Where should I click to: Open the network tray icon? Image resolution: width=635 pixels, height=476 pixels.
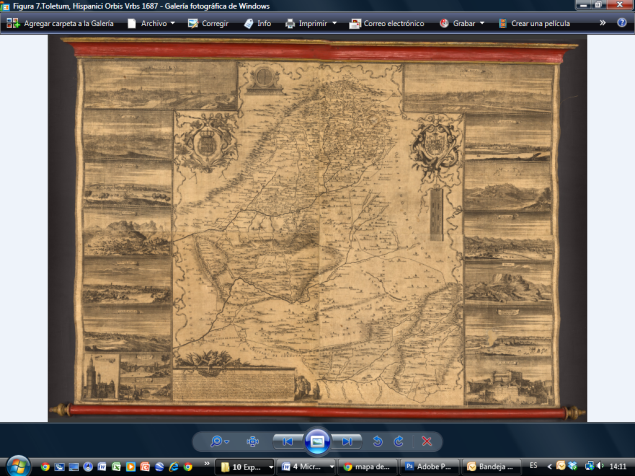pos(590,466)
